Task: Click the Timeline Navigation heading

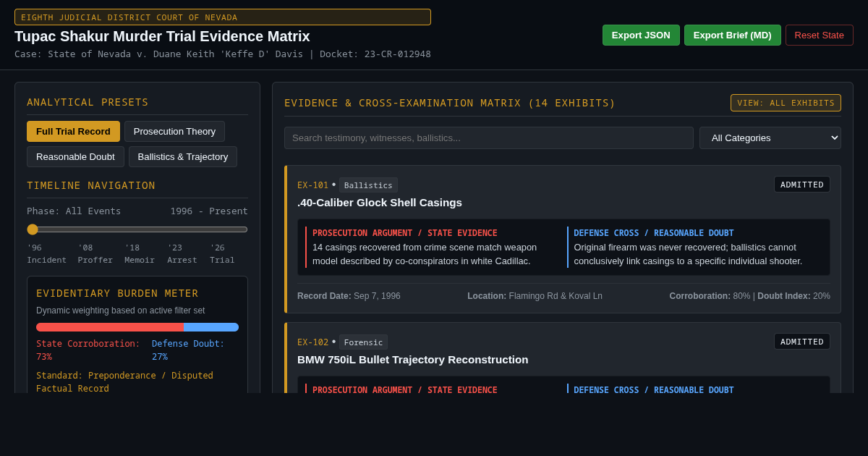Action: point(91,185)
